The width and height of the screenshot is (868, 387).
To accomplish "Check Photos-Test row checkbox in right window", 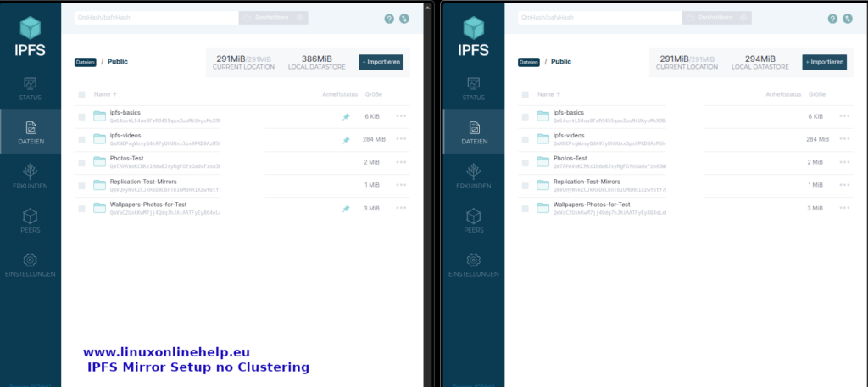I will click(x=526, y=163).
